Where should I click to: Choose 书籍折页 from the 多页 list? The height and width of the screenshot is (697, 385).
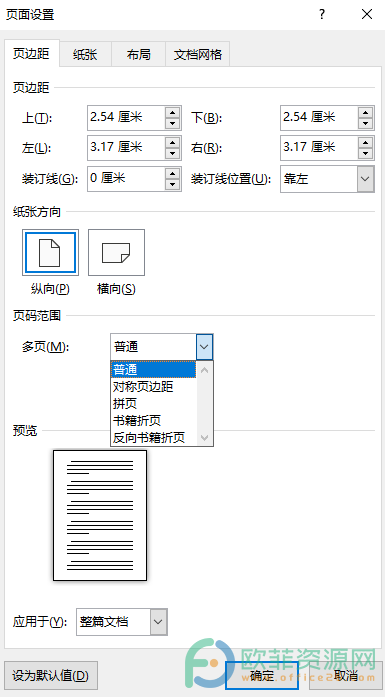[x=153, y=421]
